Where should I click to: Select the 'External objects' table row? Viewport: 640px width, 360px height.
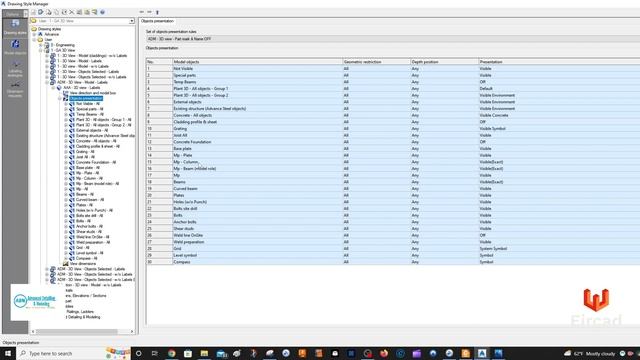tap(393, 102)
